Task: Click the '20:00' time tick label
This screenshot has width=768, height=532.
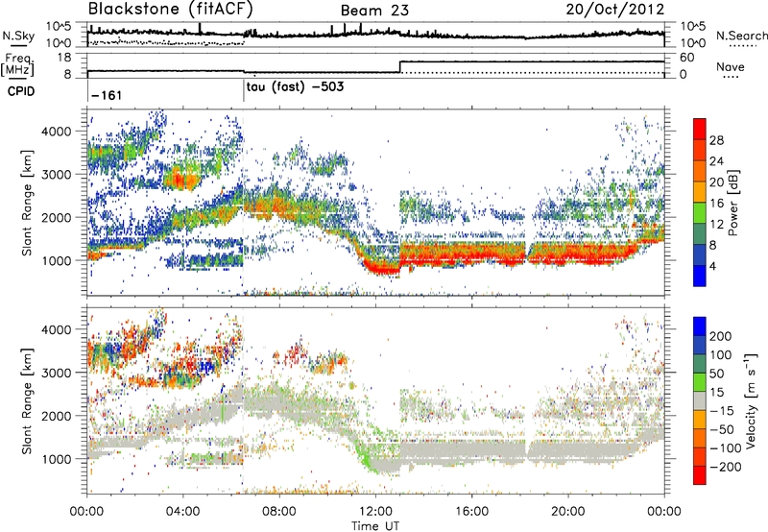Action: [568, 512]
